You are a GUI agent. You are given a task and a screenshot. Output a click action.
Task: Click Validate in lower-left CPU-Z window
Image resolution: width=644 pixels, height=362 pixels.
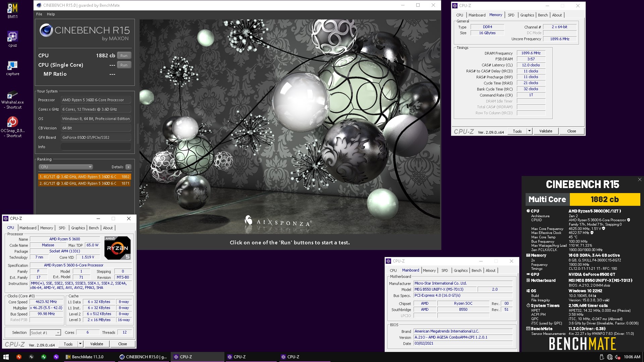click(97, 344)
